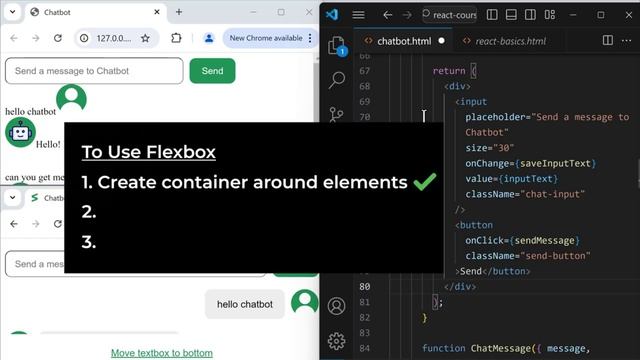The width and height of the screenshot is (640, 360).
Task: Open a new Chrome tab
Action: point(179,12)
